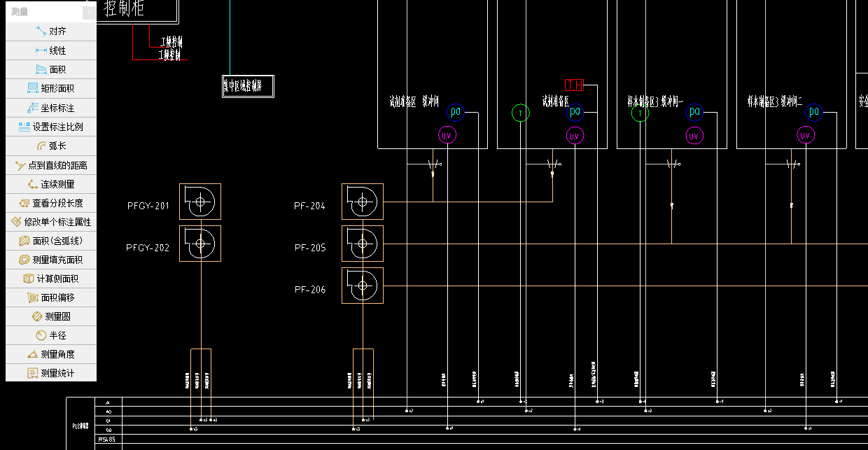Activate the 测量角度 angle measurement tool
This screenshot has width=868, height=450.
tap(50, 354)
